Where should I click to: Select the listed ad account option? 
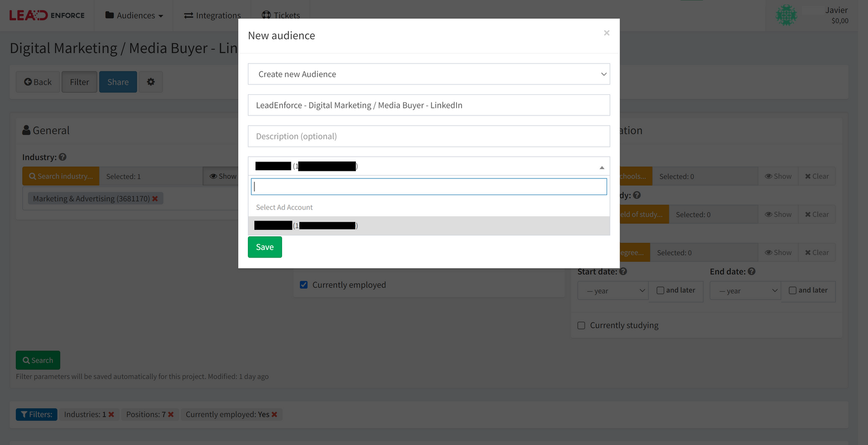[x=429, y=225]
